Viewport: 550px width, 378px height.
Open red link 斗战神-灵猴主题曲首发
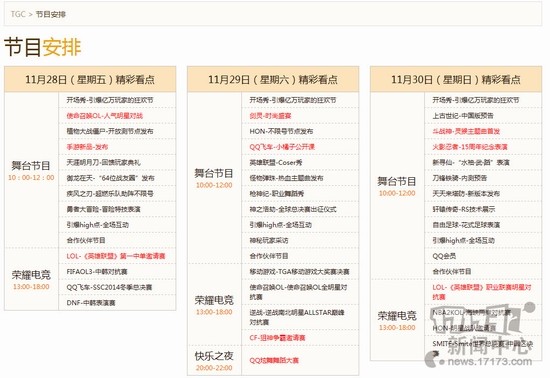click(x=466, y=131)
